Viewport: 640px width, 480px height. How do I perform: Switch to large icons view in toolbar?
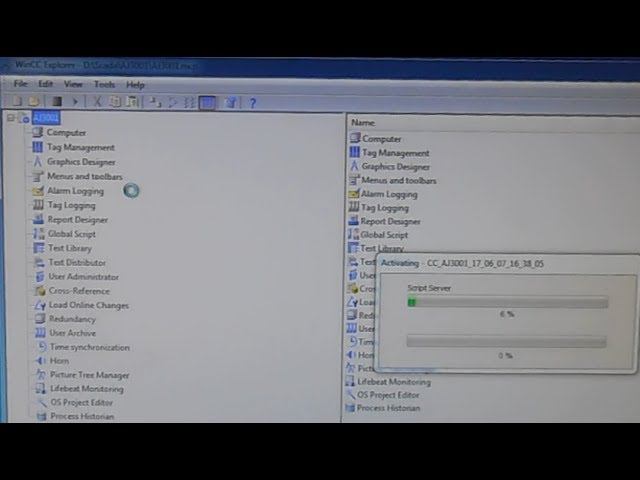[155, 102]
